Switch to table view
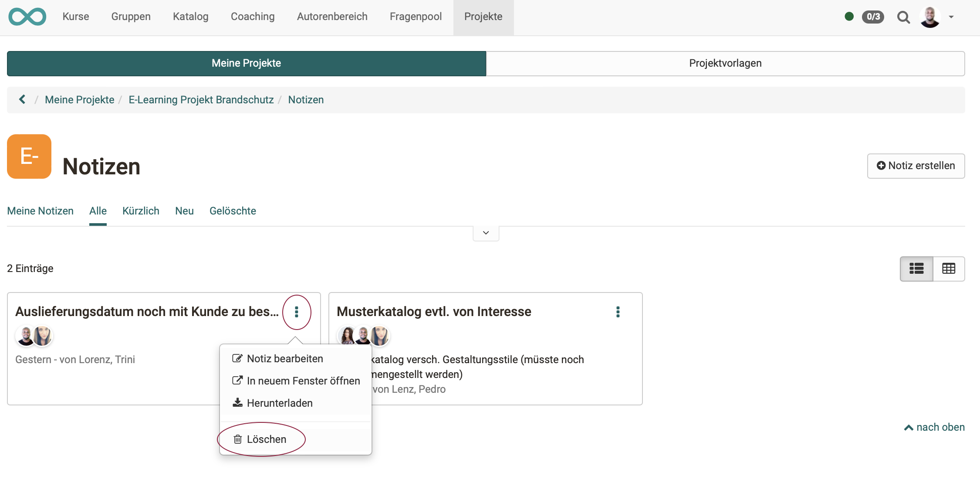The height and width of the screenshot is (483, 980). click(949, 269)
